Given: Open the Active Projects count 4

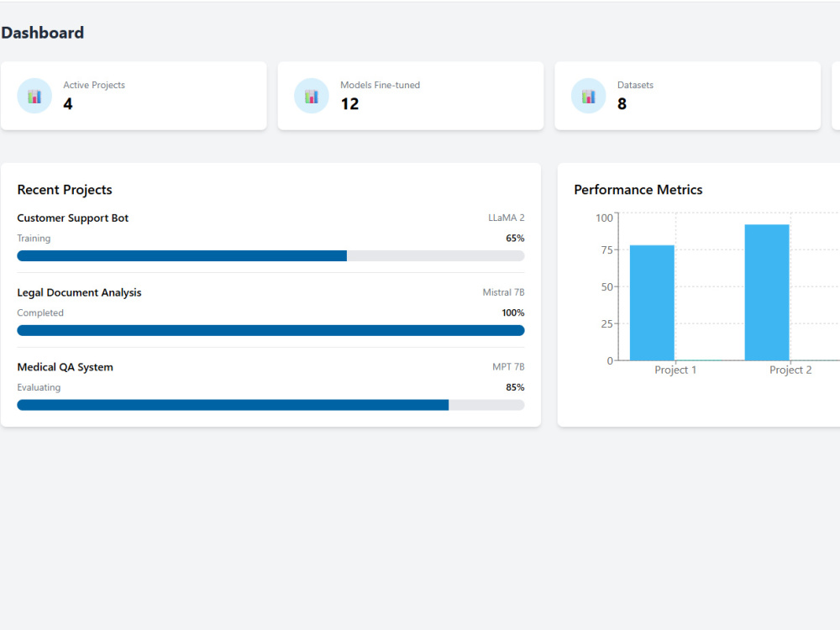Looking at the screenshot, I should [x=68, y=104].
